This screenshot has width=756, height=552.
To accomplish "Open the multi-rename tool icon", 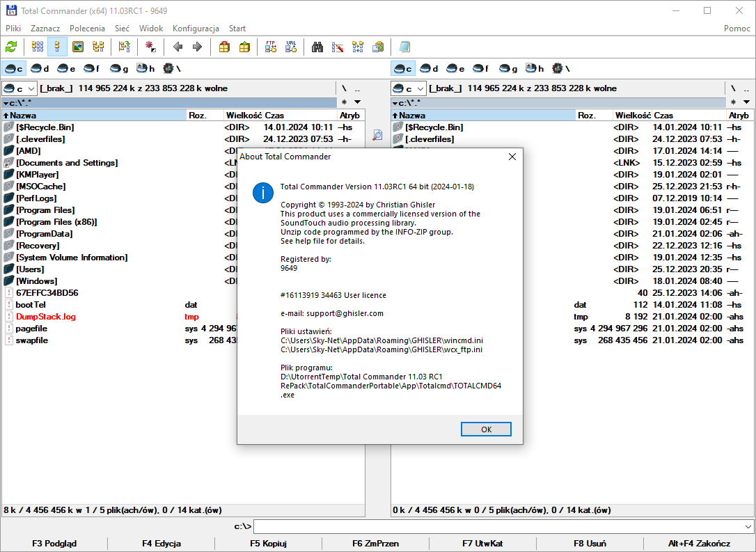I will click(338, 47).
